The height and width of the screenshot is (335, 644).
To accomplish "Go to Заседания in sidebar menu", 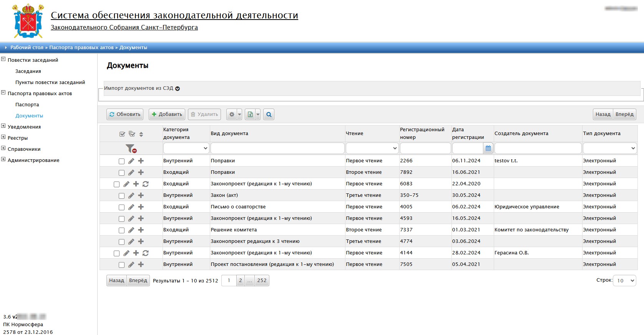I will (x=28, y=71).
